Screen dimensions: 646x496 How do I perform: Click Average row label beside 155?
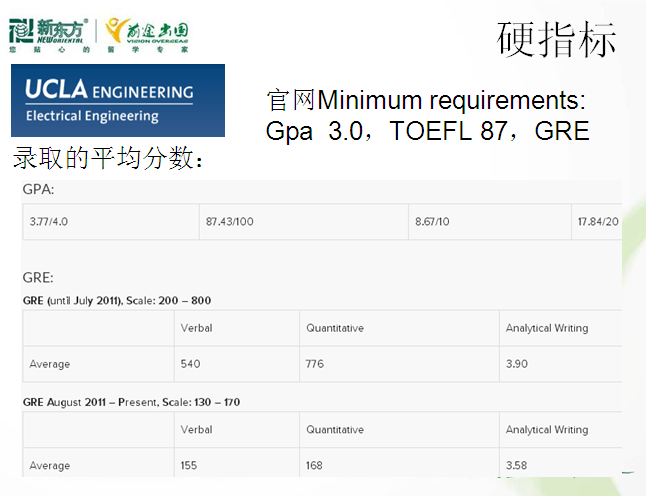click(x=98, y=463)
